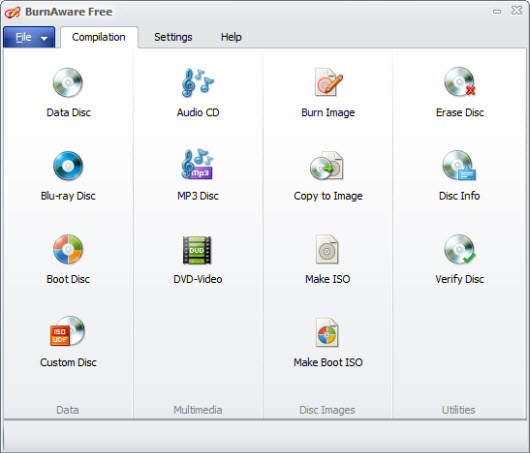The image size is (530, 453).
Task: Click the Make ISO icon
Action: (x=327, y=249)
